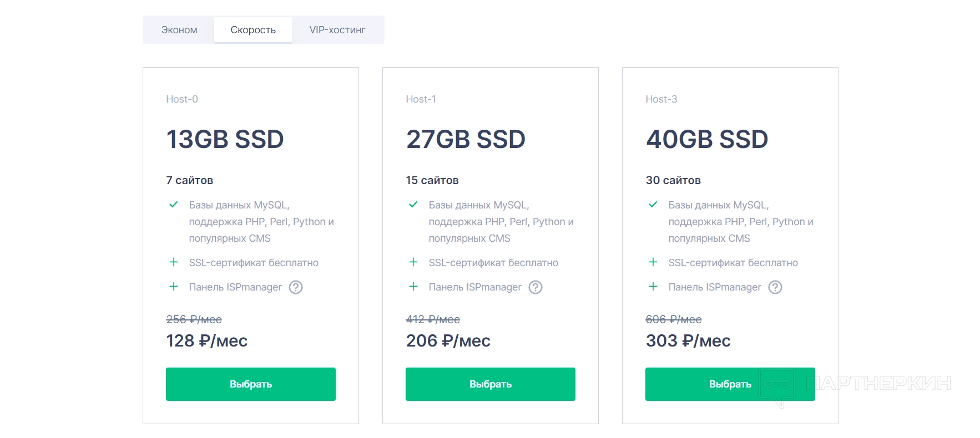This screenshot has width=980, height=438.
Task: Click the SSL plus icon in Host-0 card
Action: [174, 262]
